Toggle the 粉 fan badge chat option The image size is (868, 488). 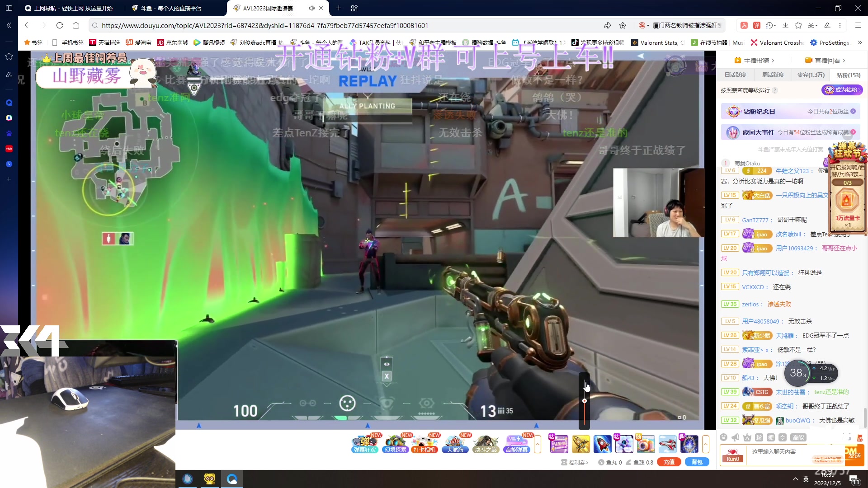coord(759,437)
